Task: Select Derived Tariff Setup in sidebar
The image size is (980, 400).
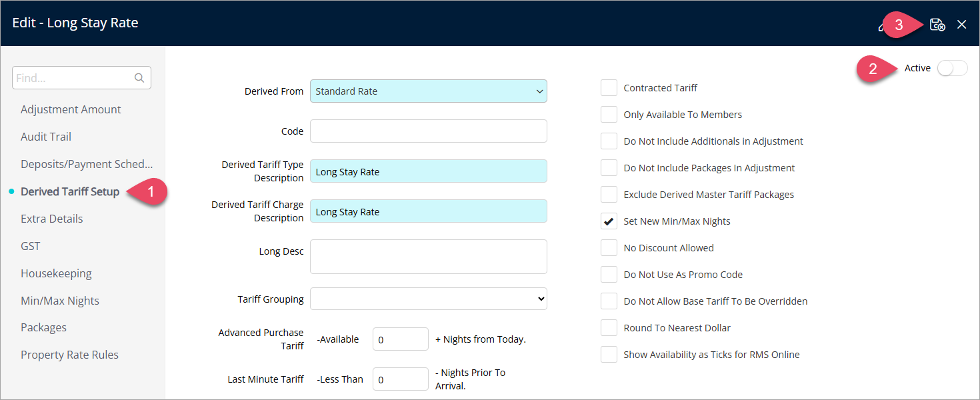Action: (70, 191)
